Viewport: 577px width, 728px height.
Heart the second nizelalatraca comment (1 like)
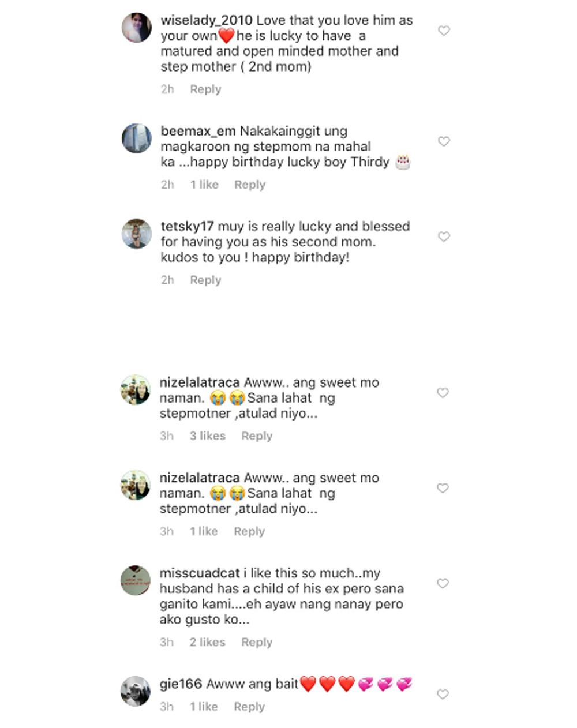[x=443, y=488]
